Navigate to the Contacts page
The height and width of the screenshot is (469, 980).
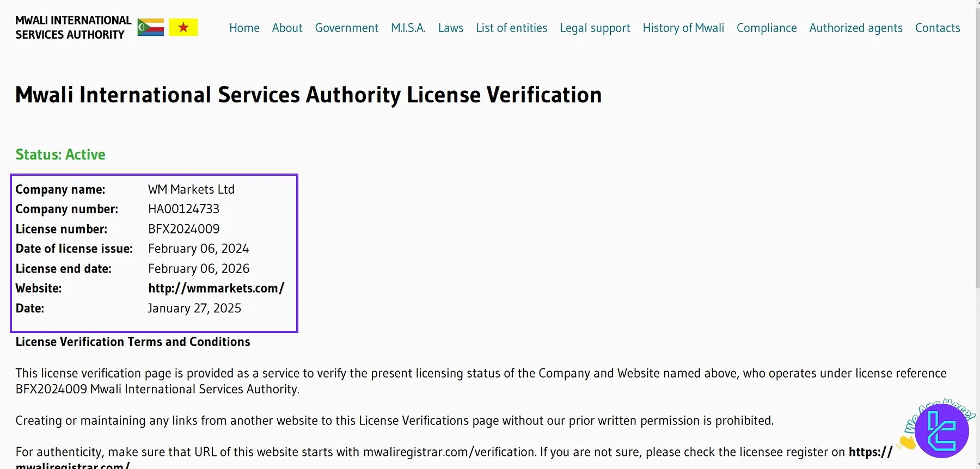937,28
